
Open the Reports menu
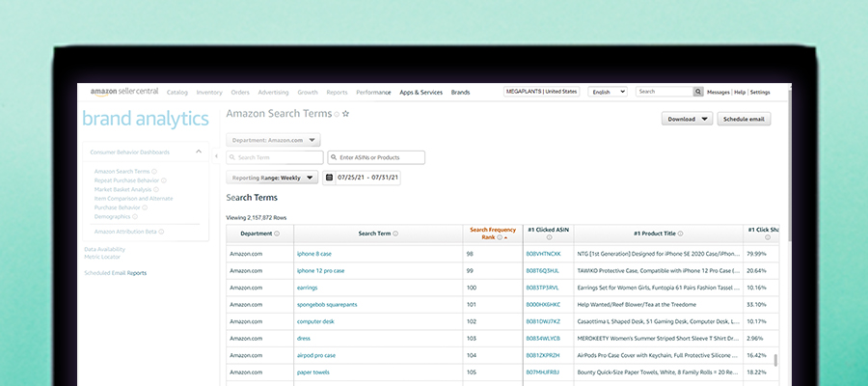coord(338,93)
